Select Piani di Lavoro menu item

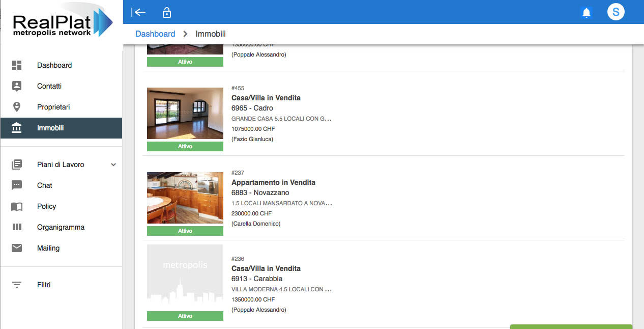click(61, 164)
